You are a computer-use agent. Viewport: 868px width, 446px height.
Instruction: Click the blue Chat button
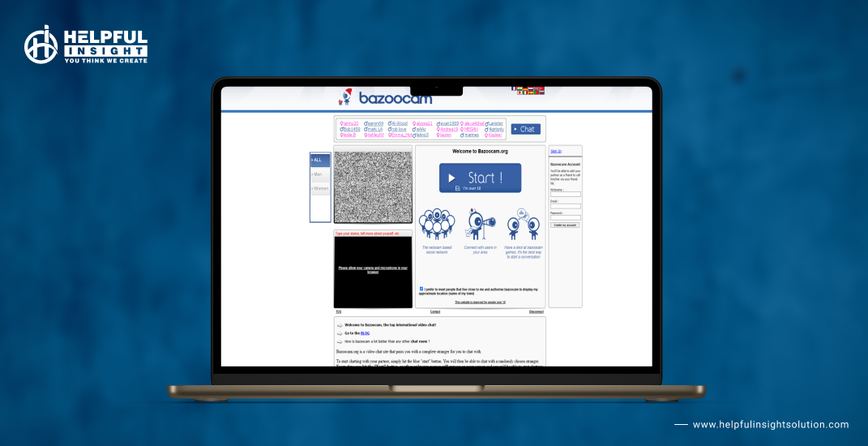pos(526,129)
